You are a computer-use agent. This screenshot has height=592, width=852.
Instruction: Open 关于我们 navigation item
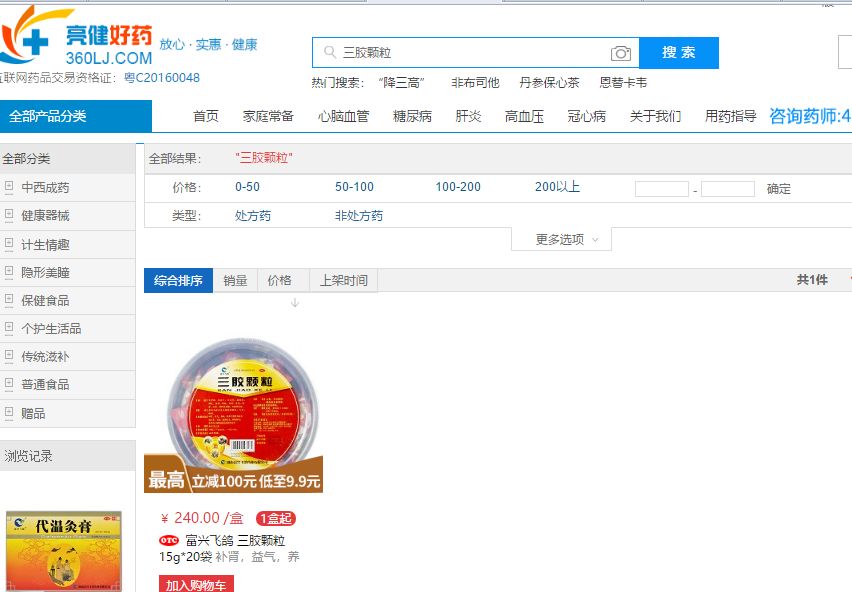tap(655, 116)
